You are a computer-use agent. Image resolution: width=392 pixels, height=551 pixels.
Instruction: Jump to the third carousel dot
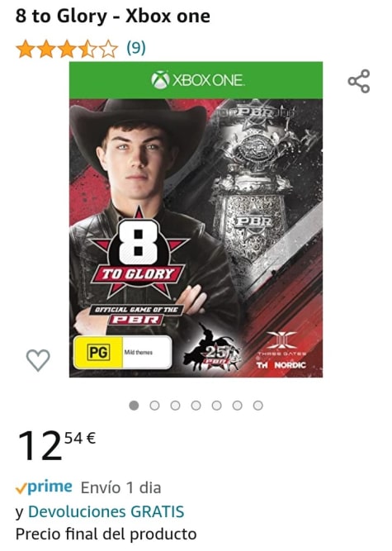click(176, 406)
